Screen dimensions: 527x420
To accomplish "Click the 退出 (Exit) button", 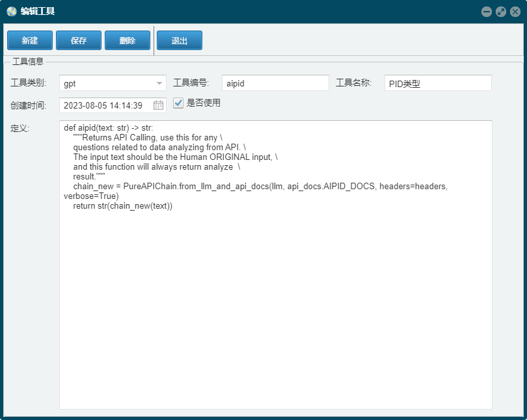I will click(180, 40).
